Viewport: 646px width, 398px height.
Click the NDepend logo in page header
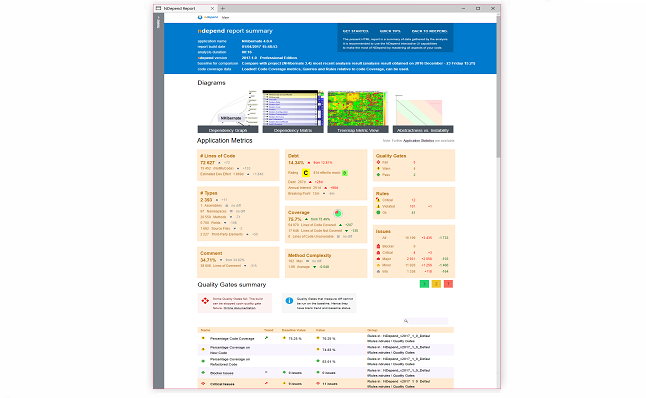[x=208, y=17]
